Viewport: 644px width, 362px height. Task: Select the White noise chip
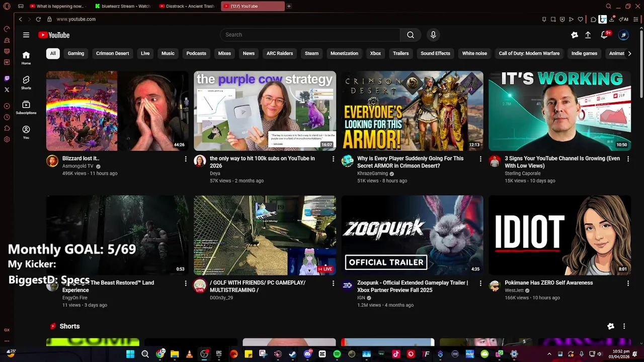(x=474, y=53)
